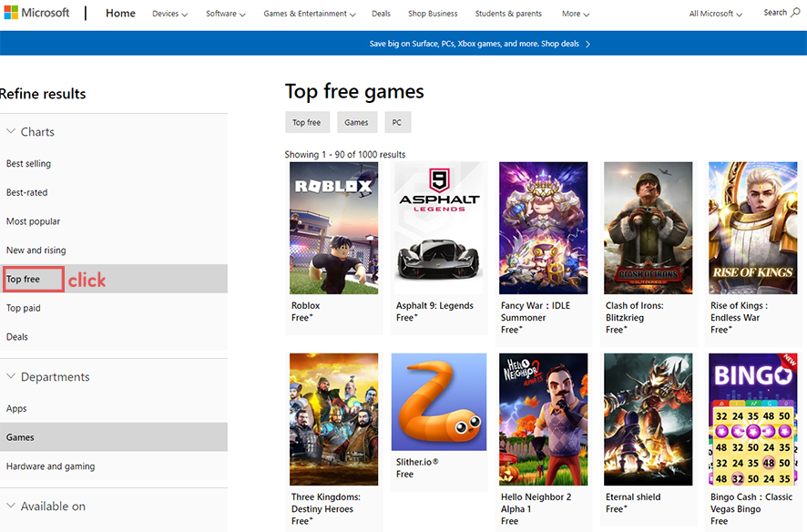This screenshot has height=532, width=807.
Task: Open the Slither.io title text
Action: (417, 462)
